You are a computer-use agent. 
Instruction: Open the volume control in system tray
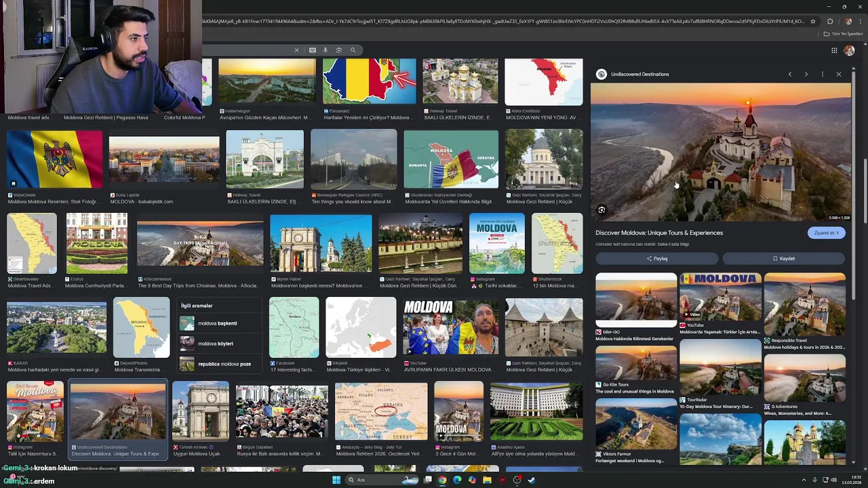833,480
